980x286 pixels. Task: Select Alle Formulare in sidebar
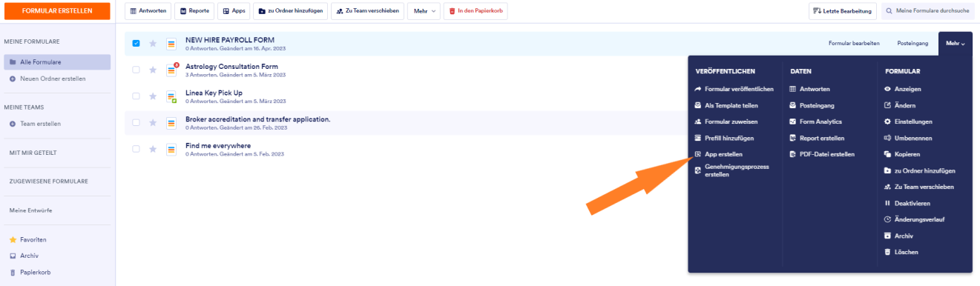tap(57, 62)
